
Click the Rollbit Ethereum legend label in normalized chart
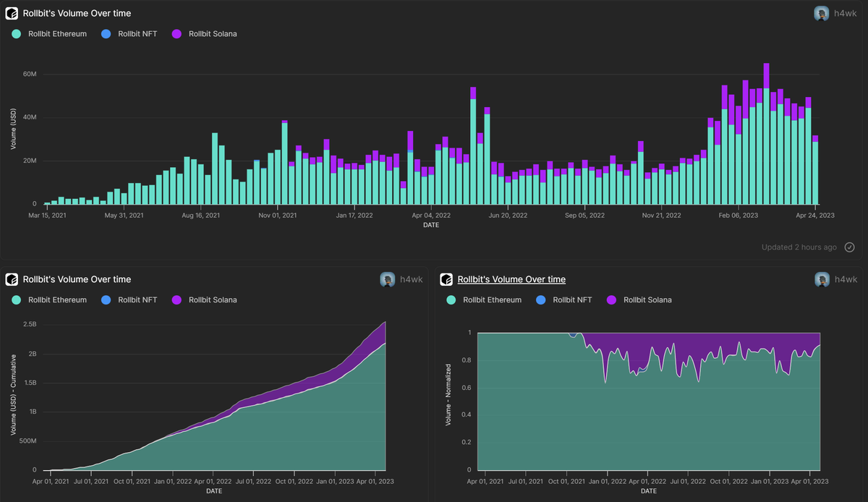(x=492, y=299)
